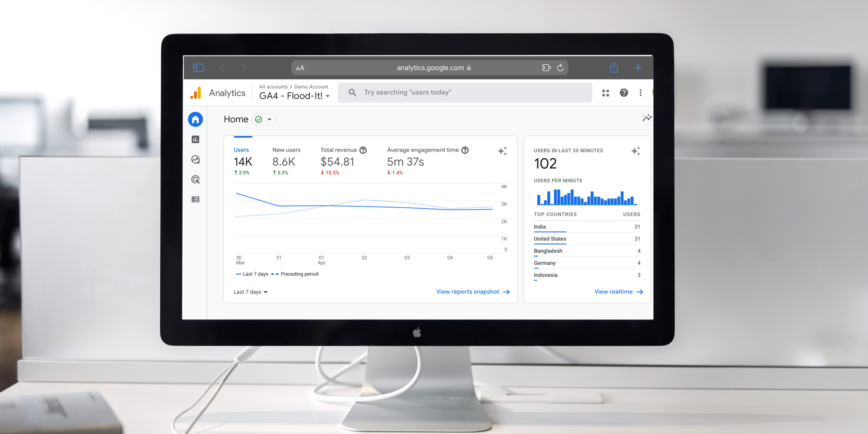Open the Last 7 days date range dropdown
This screenshot has height=434, width=868.
coord(250,292)
